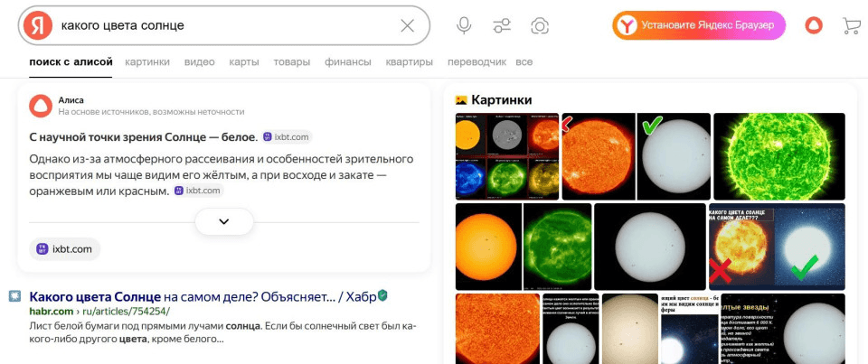Click Установите Яндекс Браузер button
This screenshot has height=364, width=868.
pyautogui.click(x=699, y=25)
